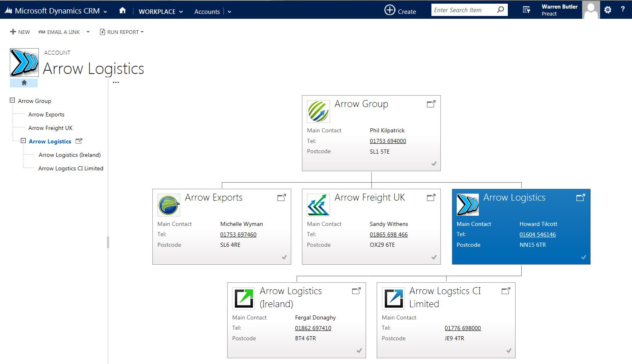Call Howard Tilcott via the 01604 546146 link
The height and width of the screenshot is (364, 632).
click(537, 234)
